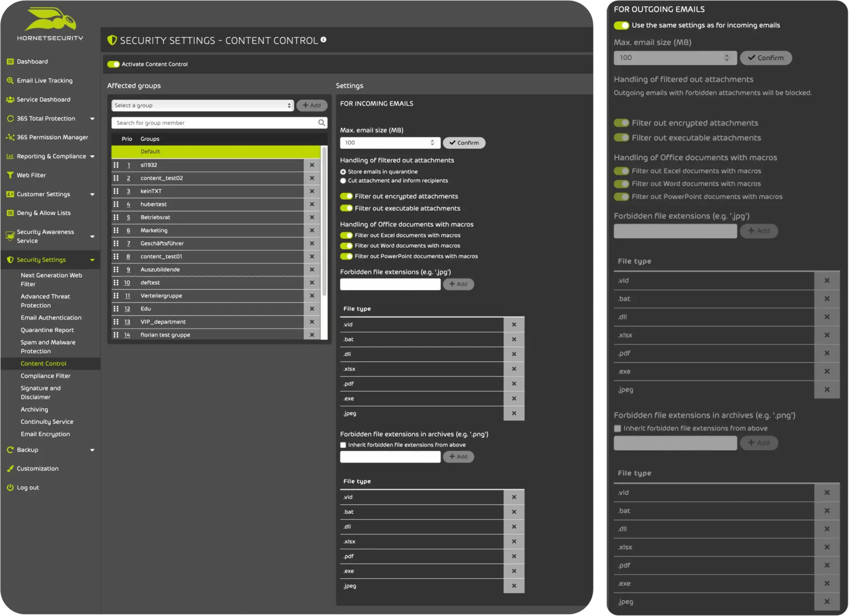Remove .exe from the incoming file type list
This screenshot has width=849, height=616.
click(x=514, y=398)
